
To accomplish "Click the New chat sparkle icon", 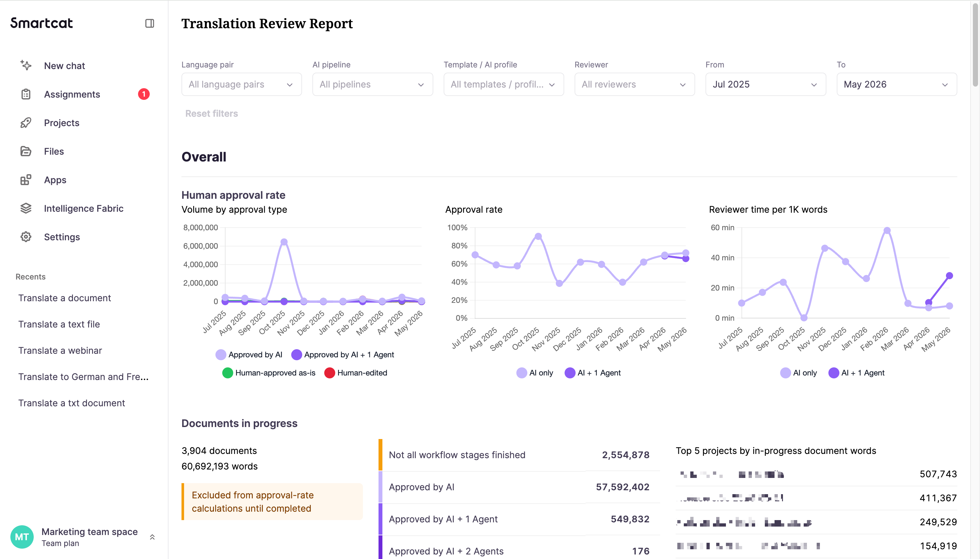I will point(26,65).
